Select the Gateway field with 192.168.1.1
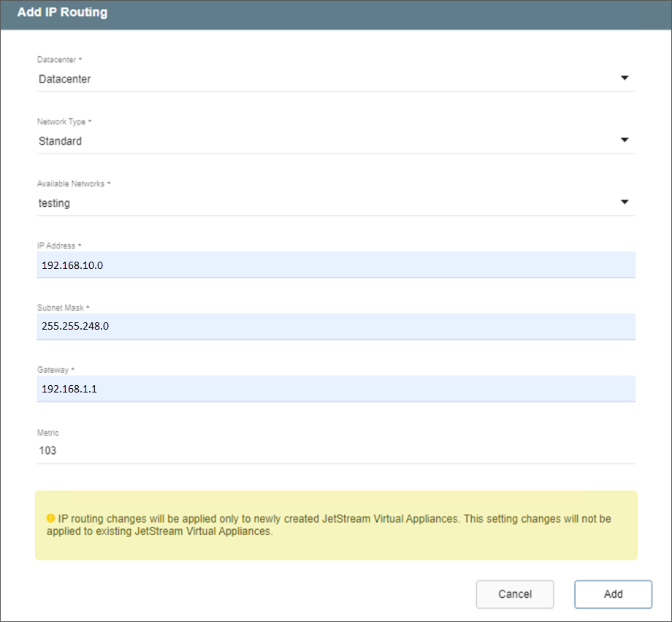The height and width of the screenshot is (622, 672). (x=336, y=389)
